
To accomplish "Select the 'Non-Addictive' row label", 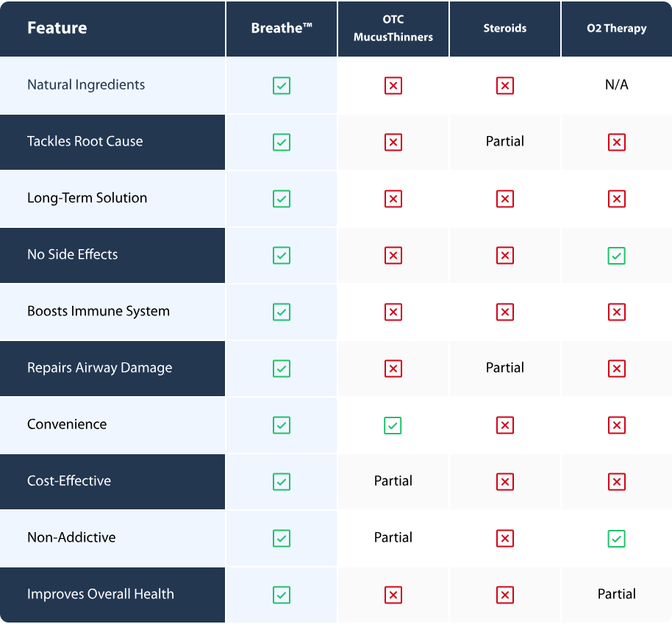I will pyautogui.click(x=71, y=537).
